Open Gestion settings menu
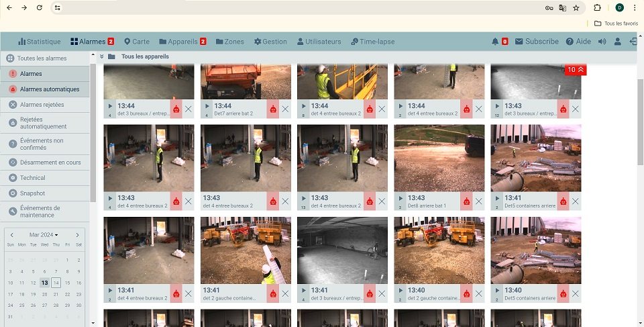Viewport: 644px width, 327px height. tap(270, 42)
